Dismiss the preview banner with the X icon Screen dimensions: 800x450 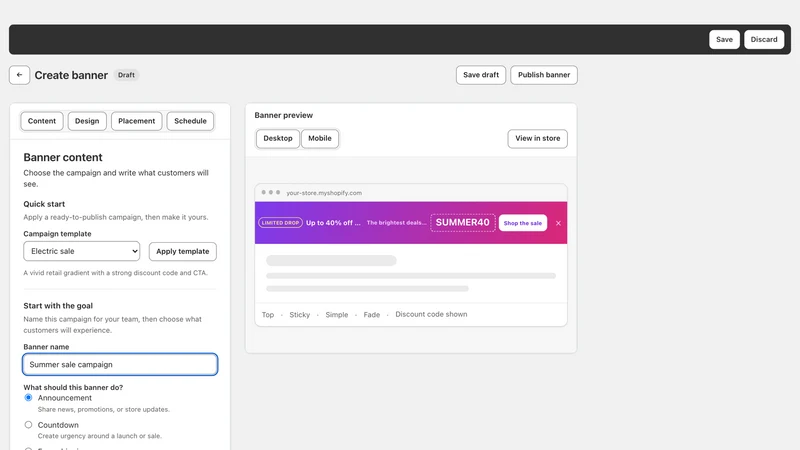coord(558,223)
